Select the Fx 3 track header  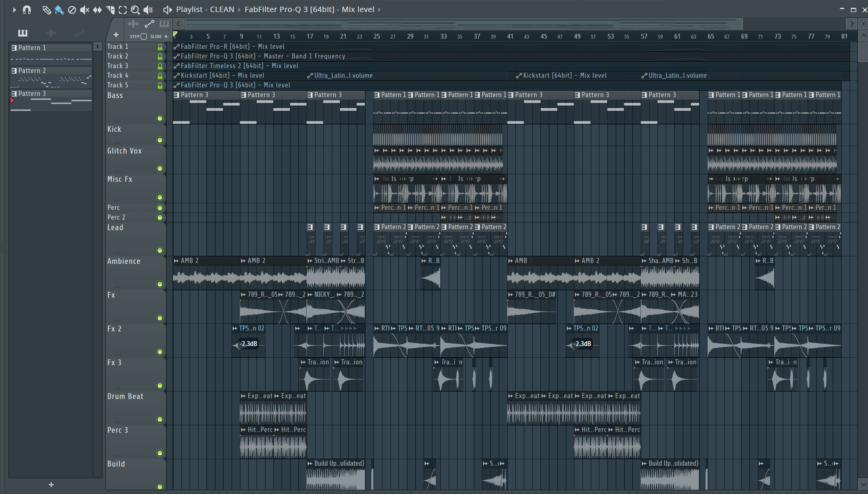(x=136, y=374)
